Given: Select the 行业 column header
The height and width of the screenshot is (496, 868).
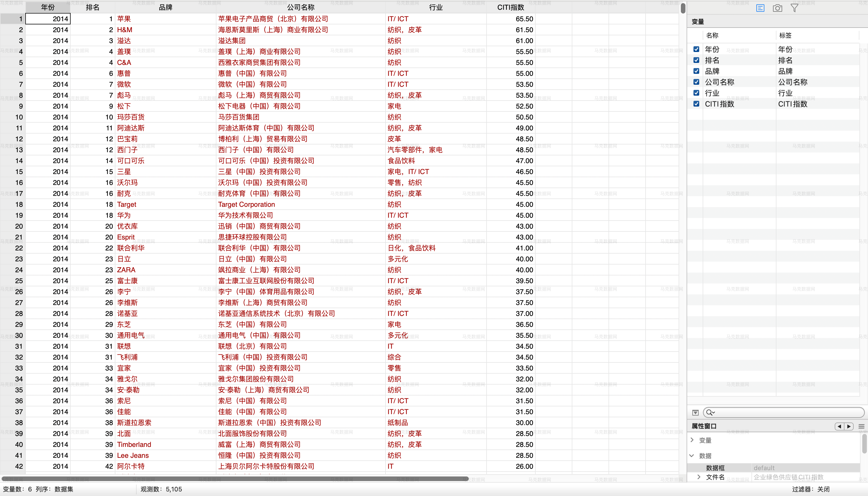Looking at the screenshot, I should (436, 7).
